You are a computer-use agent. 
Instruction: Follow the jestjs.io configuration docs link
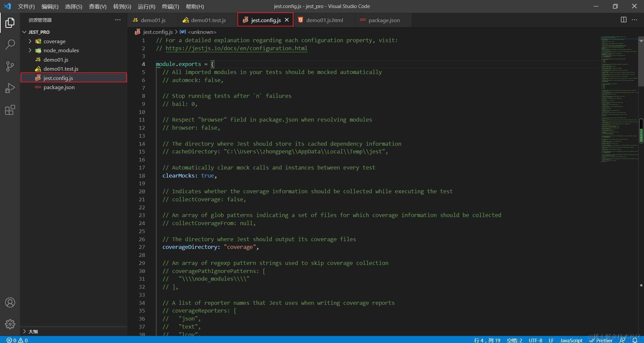tap(236, 48)
